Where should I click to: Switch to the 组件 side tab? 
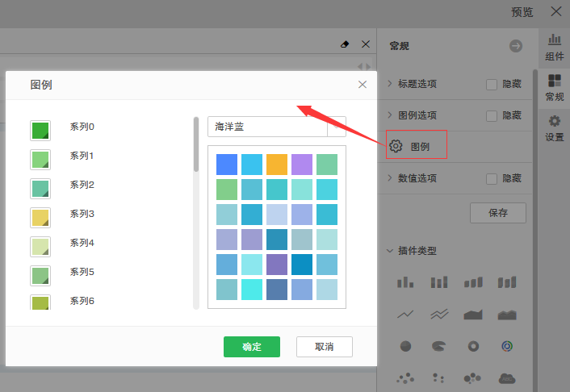(x=555, y=48)
